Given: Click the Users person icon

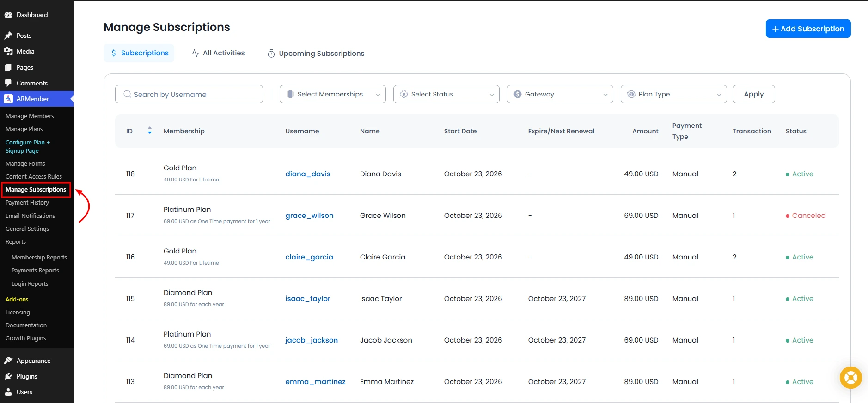Looking at the screenshot, I should pyautogui.click(x=8, y=392).
